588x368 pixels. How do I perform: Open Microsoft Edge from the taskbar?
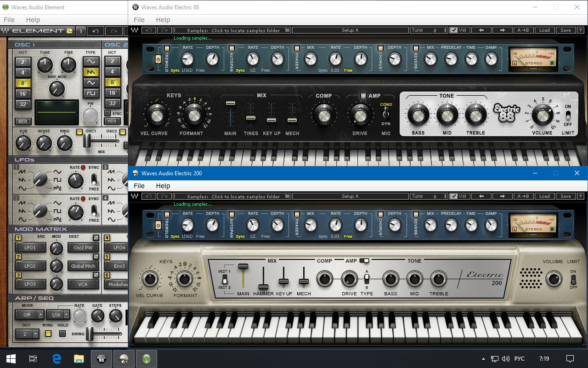point(57,358)
